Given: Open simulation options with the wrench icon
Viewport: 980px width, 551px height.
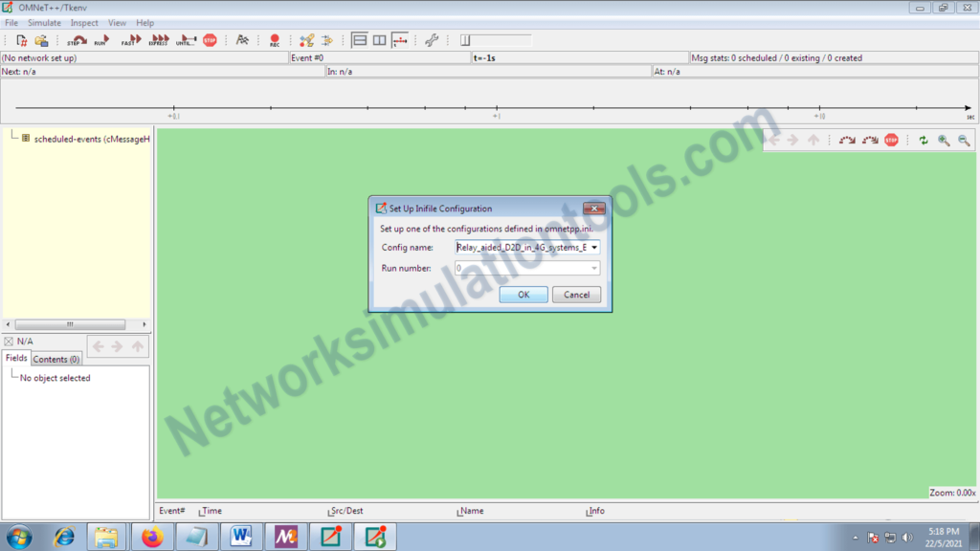Looking at the screenshot, I should click(433, 40).
